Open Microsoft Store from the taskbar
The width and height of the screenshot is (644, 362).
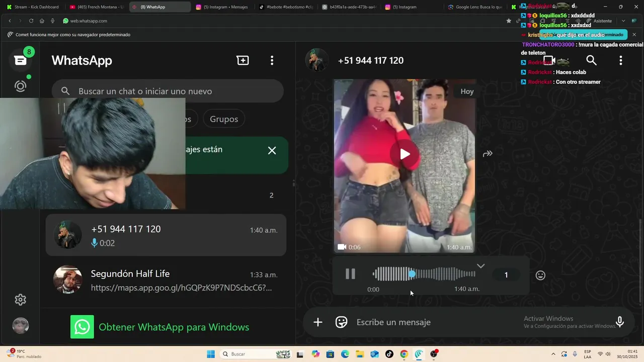point(330,354)
